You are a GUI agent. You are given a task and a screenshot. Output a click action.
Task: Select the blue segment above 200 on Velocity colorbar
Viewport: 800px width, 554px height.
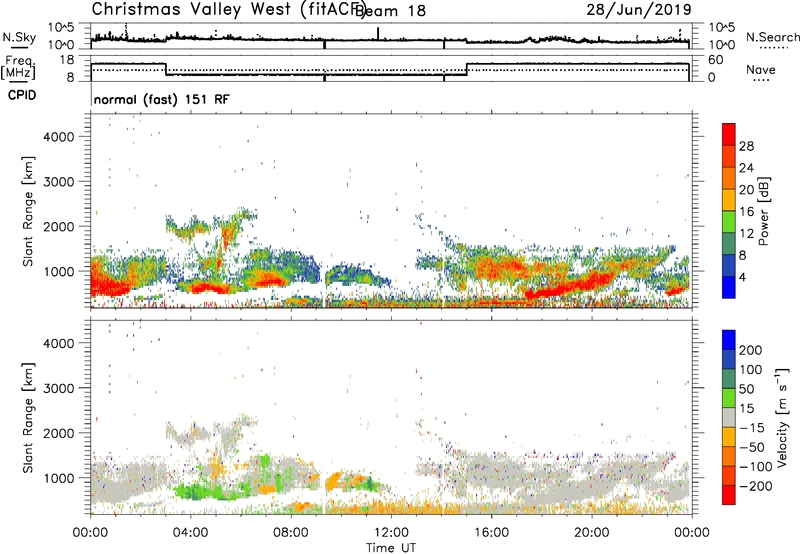(729, 340)
